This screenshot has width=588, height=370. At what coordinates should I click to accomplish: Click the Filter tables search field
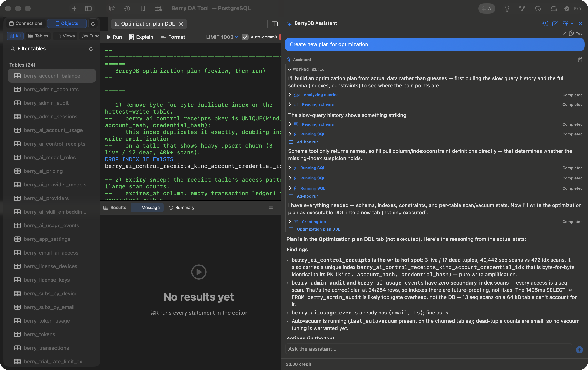[x=49, y=49]
